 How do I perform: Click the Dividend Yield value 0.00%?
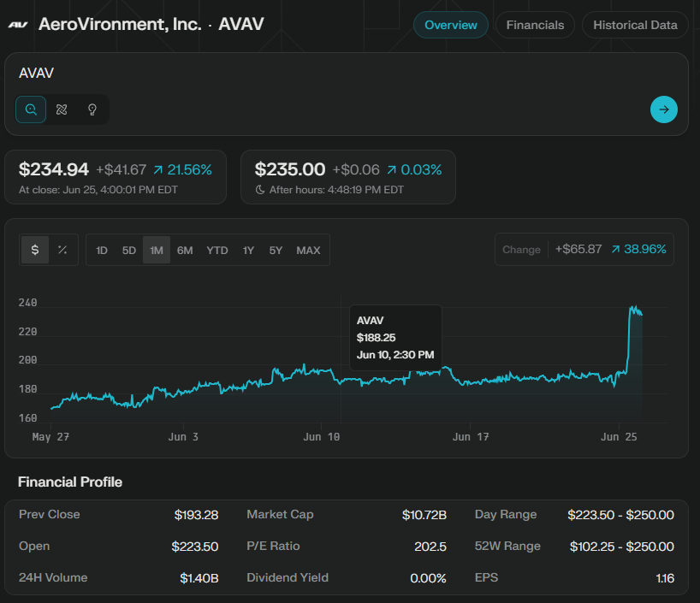428,578
